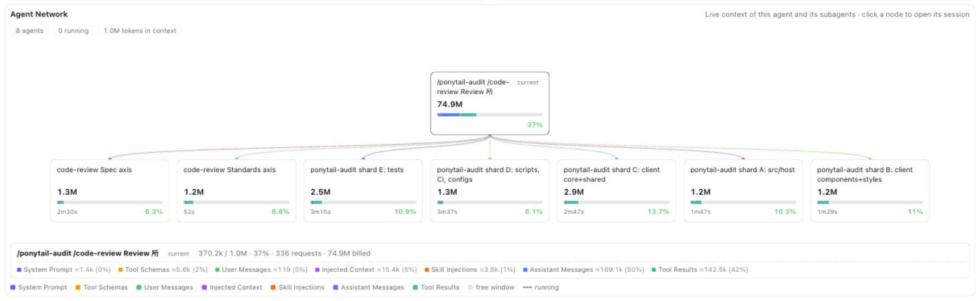Click the 11% percentage on shard B
Image resolution: width=980 pixels, height=301 pixels.
(x=915, y=212)
